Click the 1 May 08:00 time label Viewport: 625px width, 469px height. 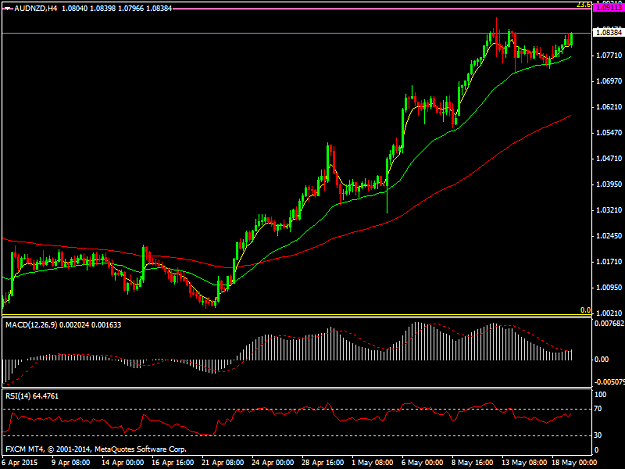(x=372, y=462)
